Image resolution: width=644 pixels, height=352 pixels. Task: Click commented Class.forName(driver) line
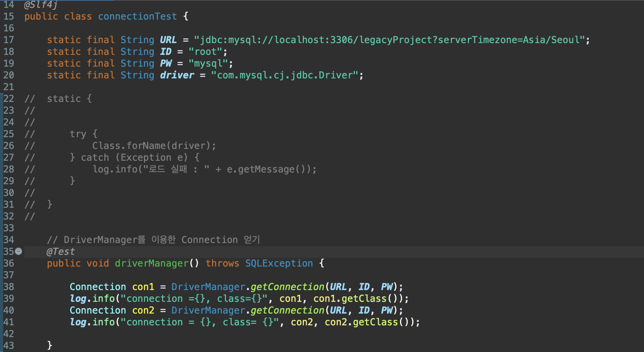[x=154, y=146]
